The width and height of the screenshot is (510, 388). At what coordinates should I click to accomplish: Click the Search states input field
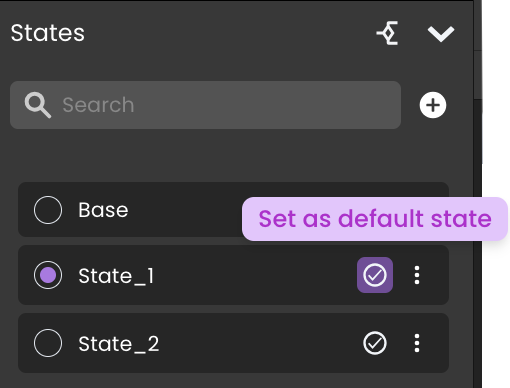point(205,105)
